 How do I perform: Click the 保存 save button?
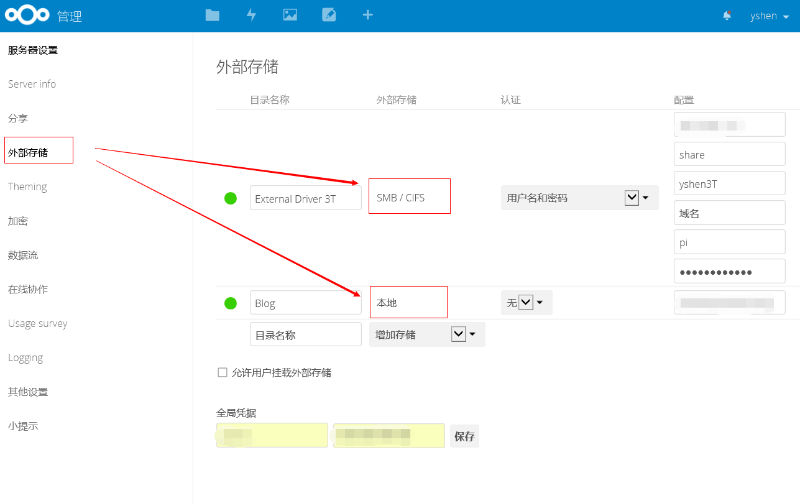coord(464,436)
